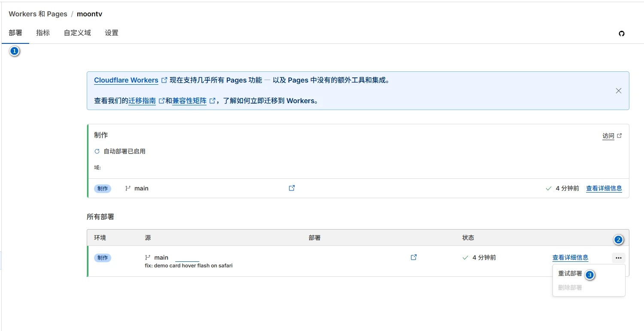Click the Cloudflare Workers banner link
Image resolution: width=644 pixels, height=331 pixels.
pos(126,80)
